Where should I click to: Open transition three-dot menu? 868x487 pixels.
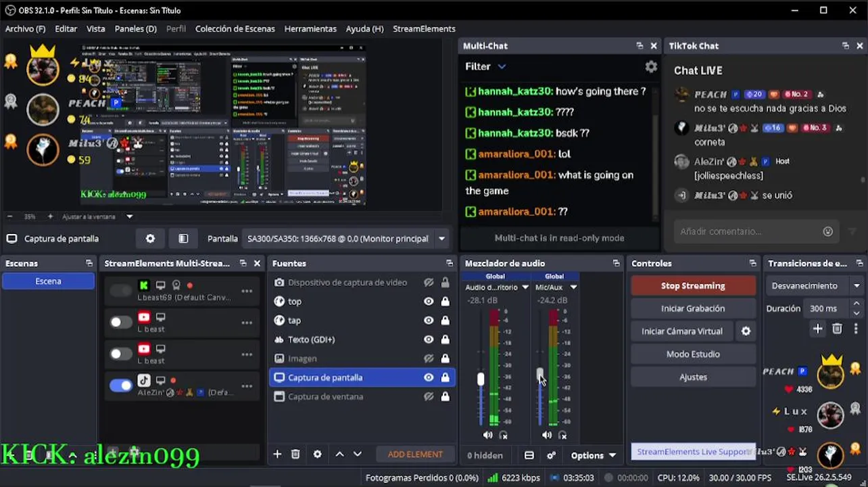coord(857,329)
